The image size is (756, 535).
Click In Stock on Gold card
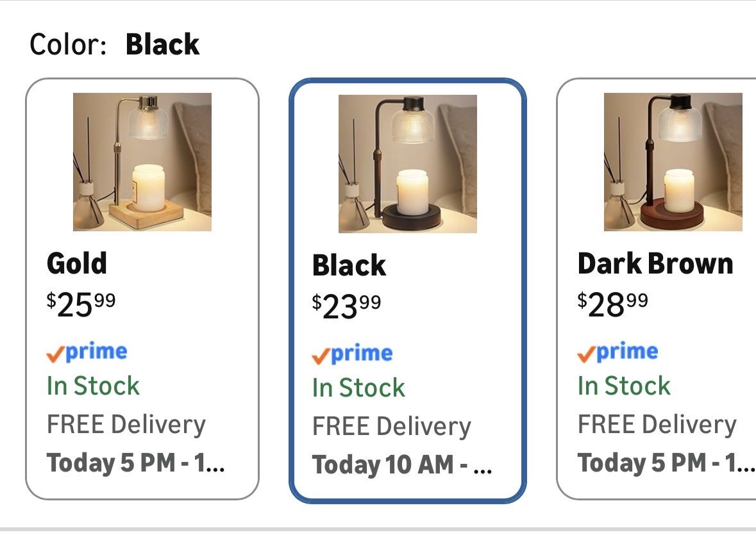[x=93, y=386]
